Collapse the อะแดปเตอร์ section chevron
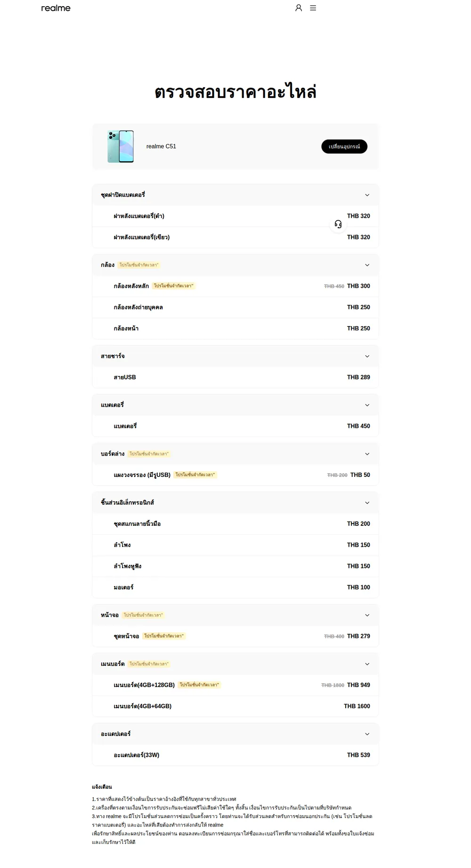 pyautogui.click(x=367, y=734)
